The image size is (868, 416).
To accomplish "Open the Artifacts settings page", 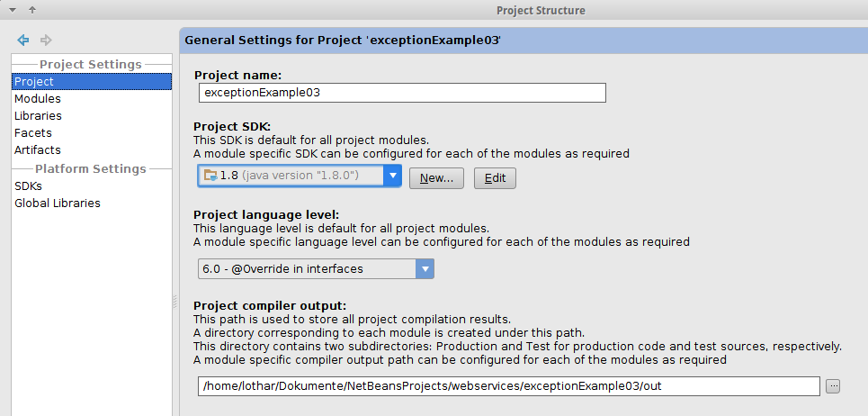I will point(38,150).
